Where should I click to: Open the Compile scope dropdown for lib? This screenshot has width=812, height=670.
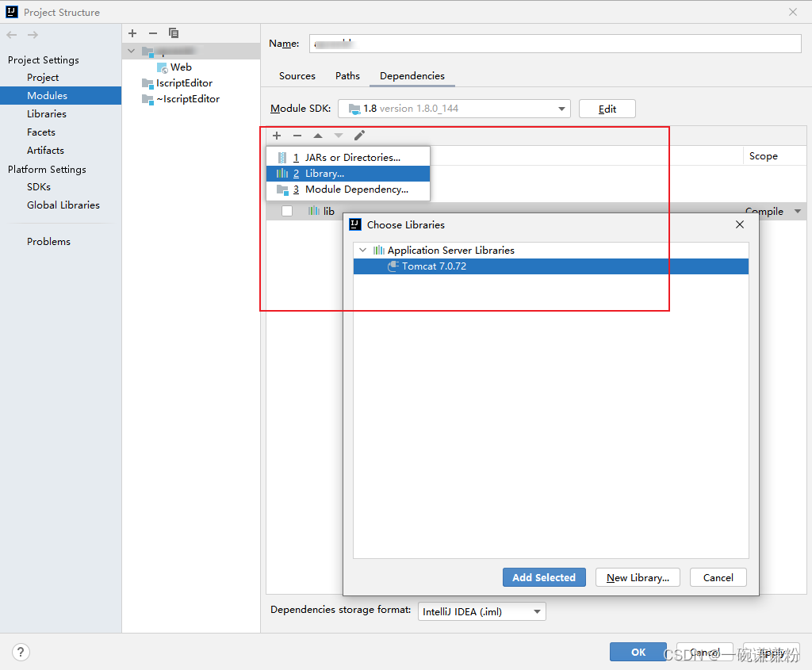(798, 211)
